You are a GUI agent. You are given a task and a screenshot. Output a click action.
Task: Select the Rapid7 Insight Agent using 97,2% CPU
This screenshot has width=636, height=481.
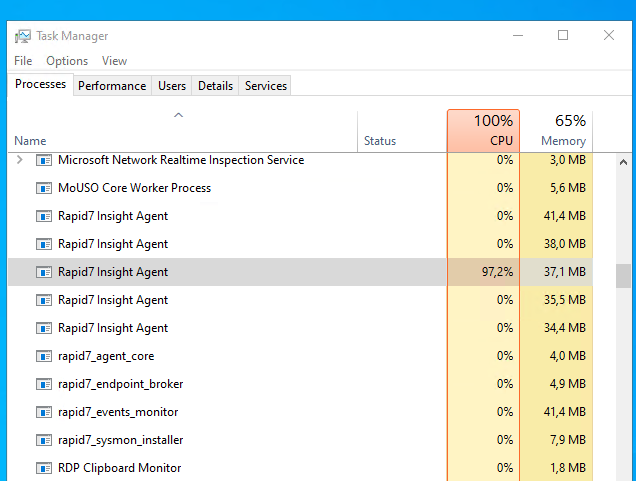point(300,272)
